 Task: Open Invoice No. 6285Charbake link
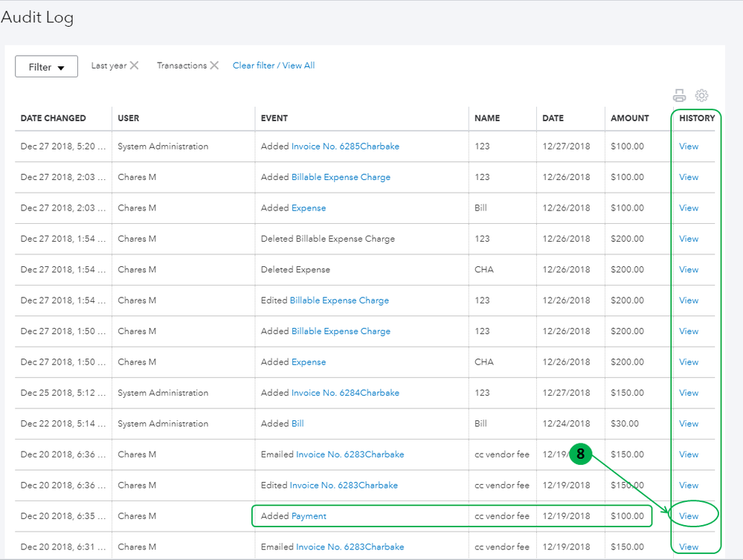click(345, 147)
